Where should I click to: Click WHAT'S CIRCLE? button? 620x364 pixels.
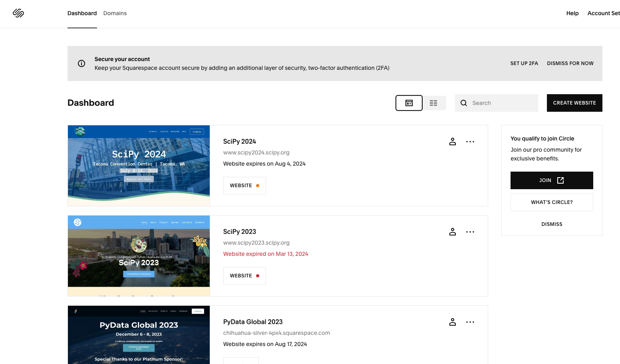click(552, 202)
